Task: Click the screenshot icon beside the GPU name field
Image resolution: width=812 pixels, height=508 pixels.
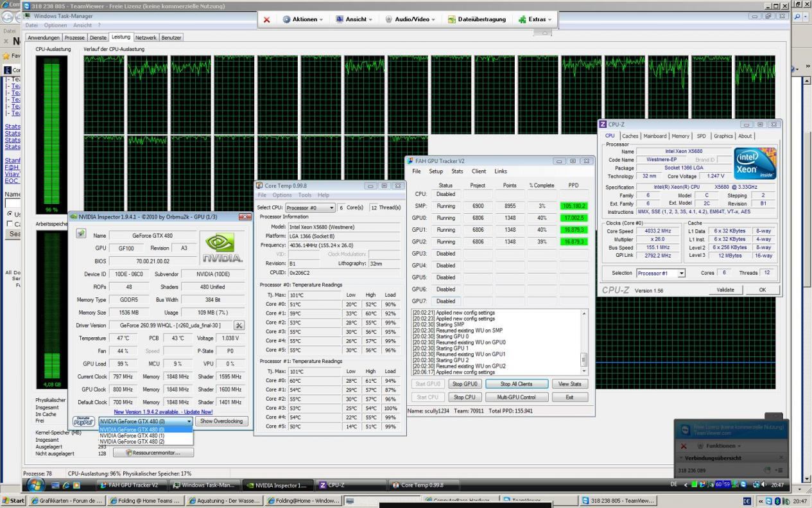Action: [81, 234]
